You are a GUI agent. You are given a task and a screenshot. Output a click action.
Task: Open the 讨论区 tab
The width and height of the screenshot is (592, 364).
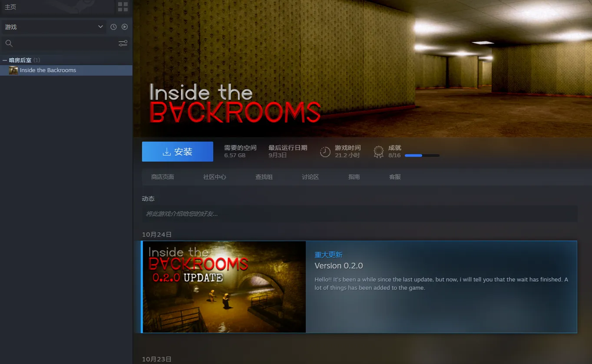point(310,177)
